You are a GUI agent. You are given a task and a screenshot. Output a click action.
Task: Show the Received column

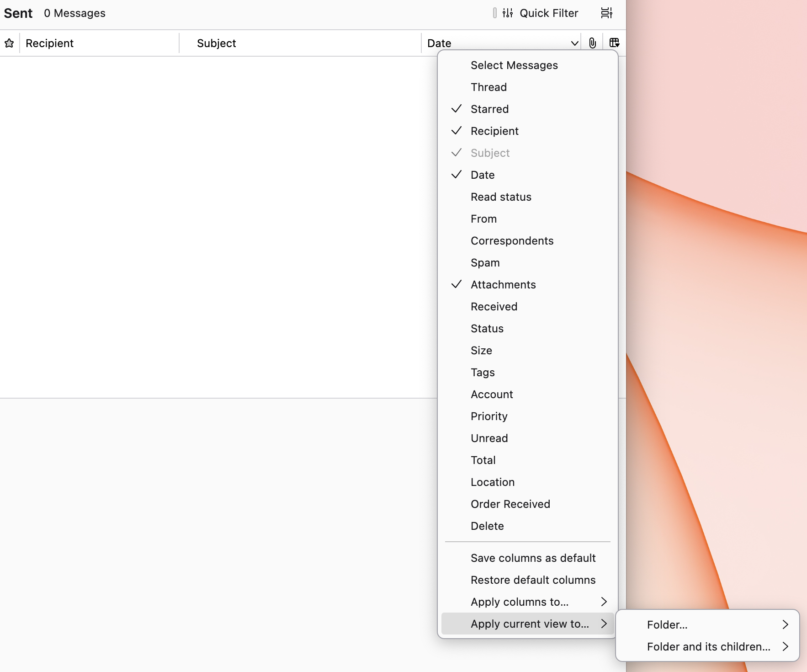(528, 306)
